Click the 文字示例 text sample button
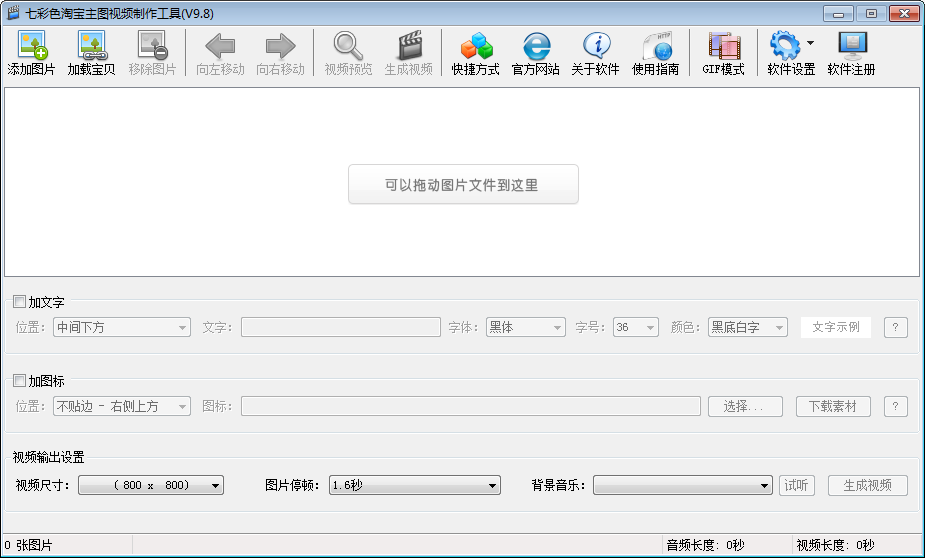This screenshot has width=925, height=558. [836, 327]
